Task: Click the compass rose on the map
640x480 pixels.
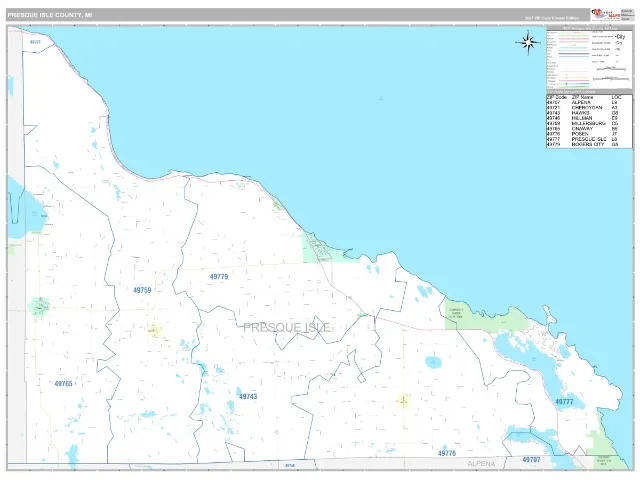Action: point(528,42)
